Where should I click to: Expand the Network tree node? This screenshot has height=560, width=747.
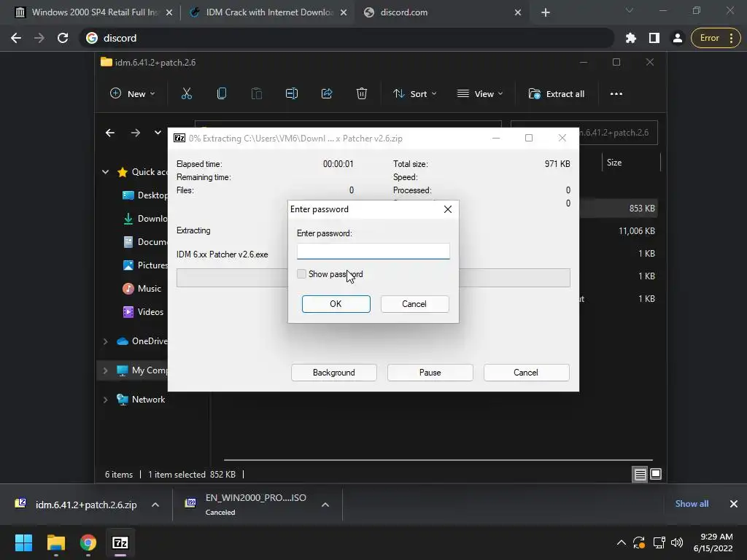point(105,400)
